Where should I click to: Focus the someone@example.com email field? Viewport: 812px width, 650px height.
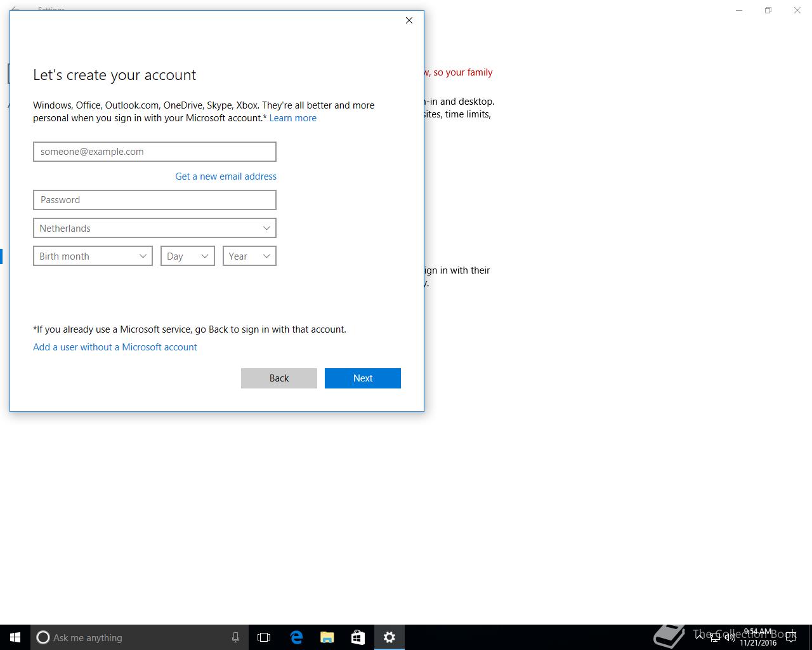point(155,152)
